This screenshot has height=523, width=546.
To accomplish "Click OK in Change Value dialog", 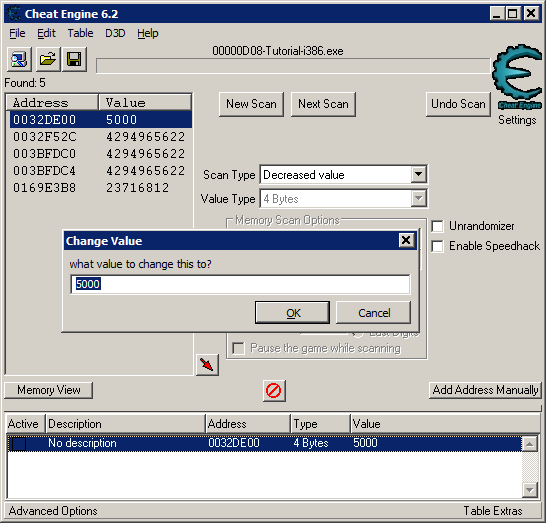I will click(292, 313).
